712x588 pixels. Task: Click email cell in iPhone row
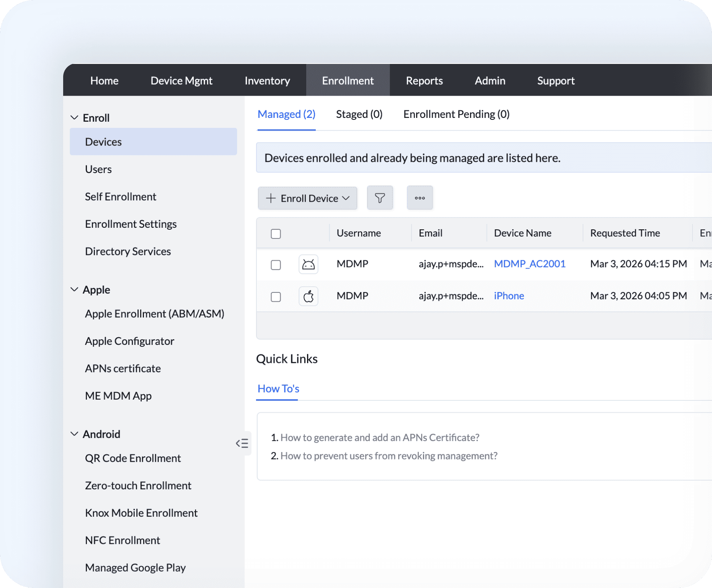coord(451,296)
